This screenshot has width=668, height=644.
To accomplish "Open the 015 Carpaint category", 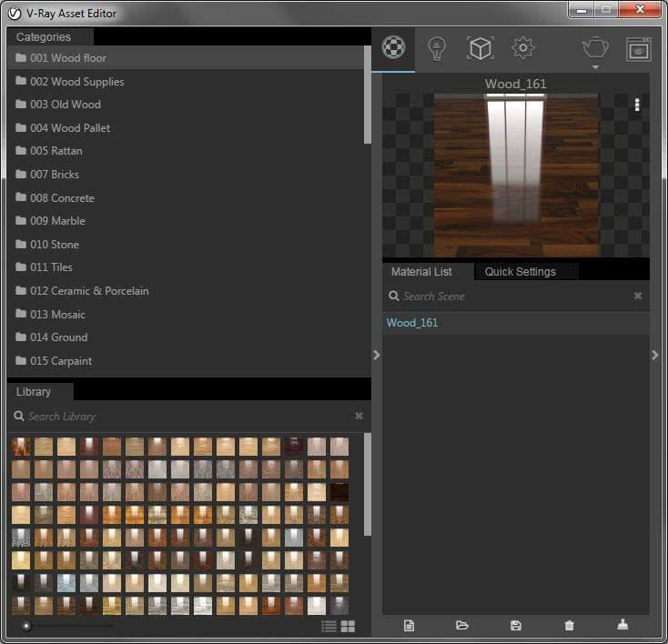I will click(186, 361).
